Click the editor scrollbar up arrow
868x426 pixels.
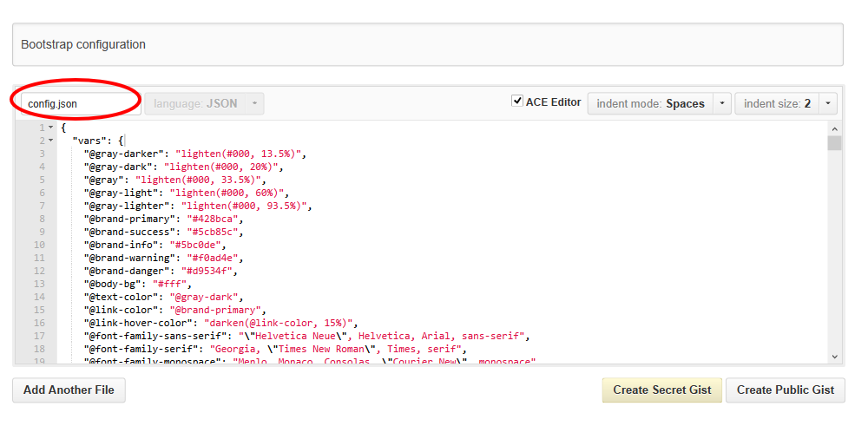tap(834, 128)
